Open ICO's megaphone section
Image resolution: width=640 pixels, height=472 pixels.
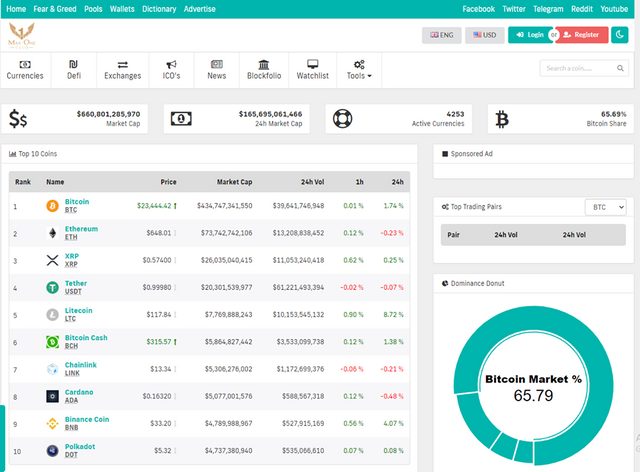[x=171, y=70]
